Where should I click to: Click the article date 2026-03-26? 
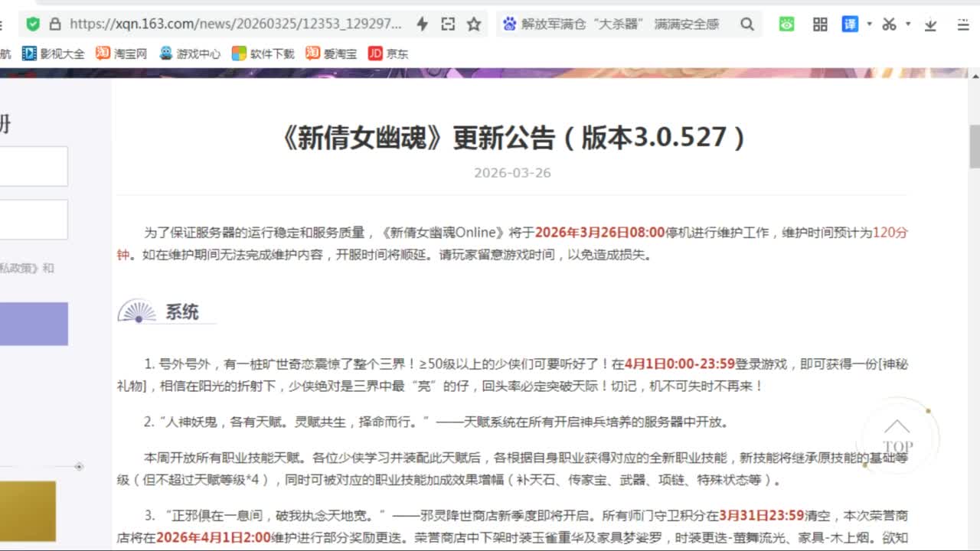coord(512,173)
